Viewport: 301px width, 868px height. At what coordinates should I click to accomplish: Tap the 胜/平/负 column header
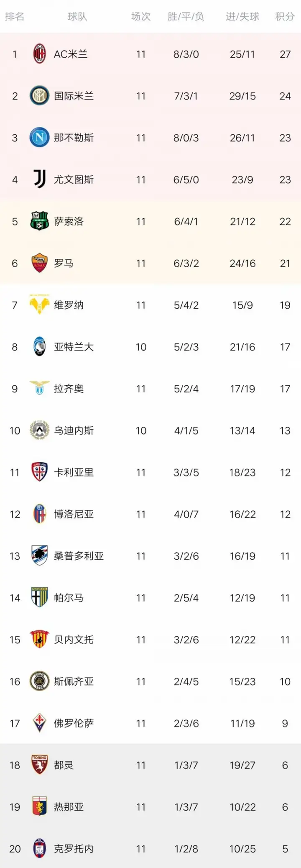tap(186, 16)
